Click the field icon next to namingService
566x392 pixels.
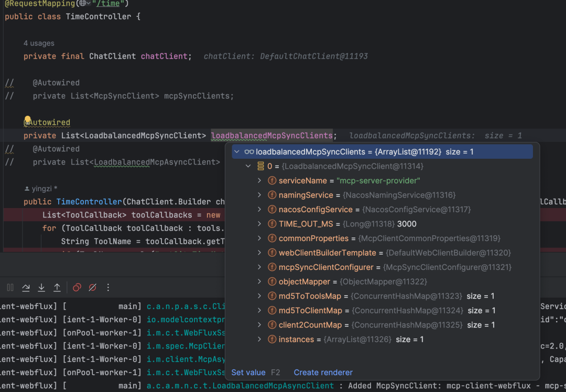point(272,195)
